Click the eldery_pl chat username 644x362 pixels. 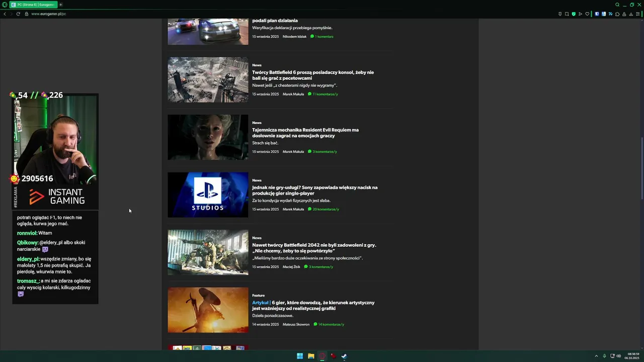[28, 259]
